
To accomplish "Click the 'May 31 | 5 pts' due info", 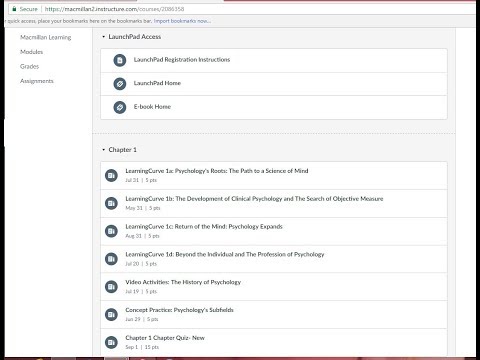I will pyautogui.click(x=143, y=208).
